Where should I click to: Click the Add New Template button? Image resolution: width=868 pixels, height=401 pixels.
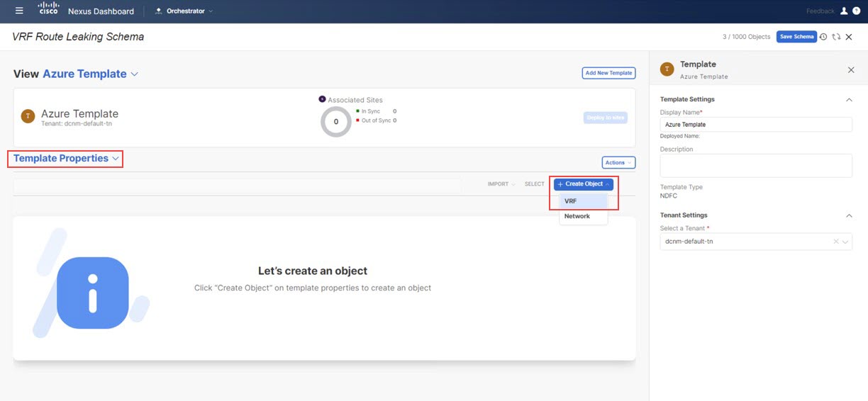pos(608,73)
